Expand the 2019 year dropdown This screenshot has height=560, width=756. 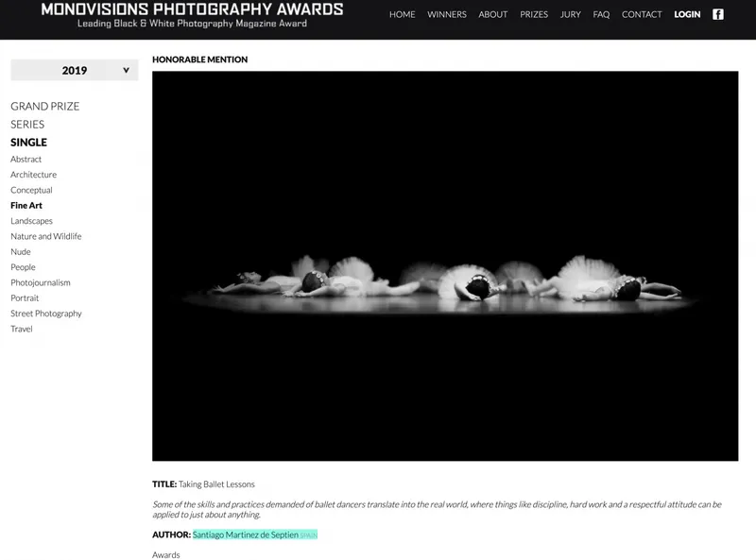pyautogui.click(x=75, y=71)
